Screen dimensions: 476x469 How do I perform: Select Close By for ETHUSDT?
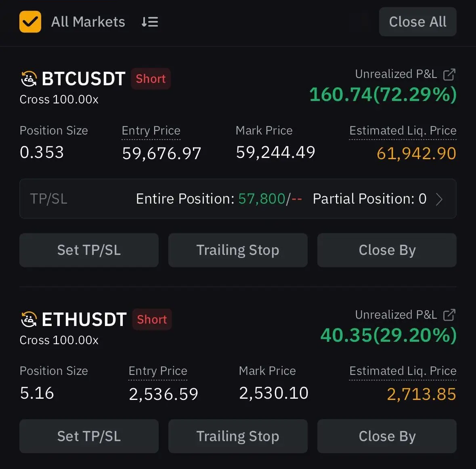pos(387,436)
